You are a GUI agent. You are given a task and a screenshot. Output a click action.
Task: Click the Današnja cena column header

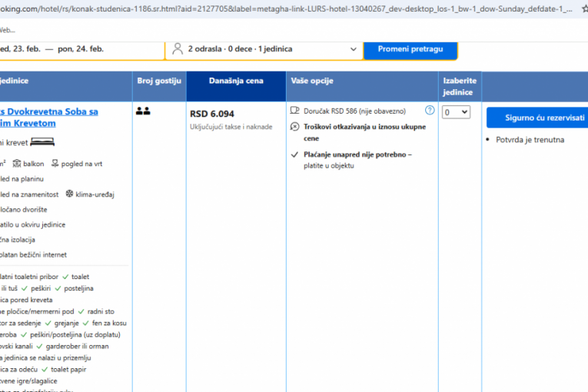pyautogui.click(x=236, y=81)
